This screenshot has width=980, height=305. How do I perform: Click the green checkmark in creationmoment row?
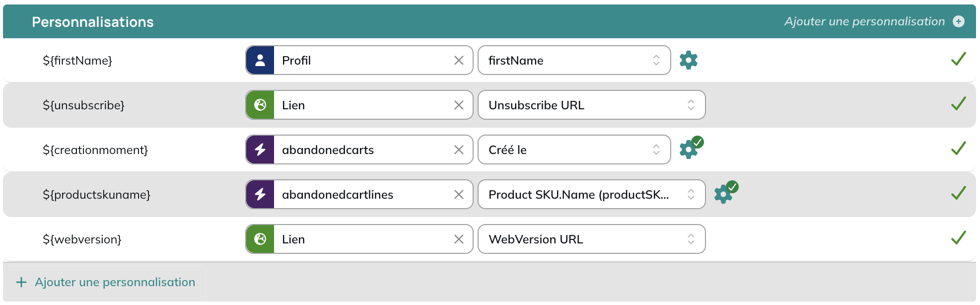coord(959,149)
